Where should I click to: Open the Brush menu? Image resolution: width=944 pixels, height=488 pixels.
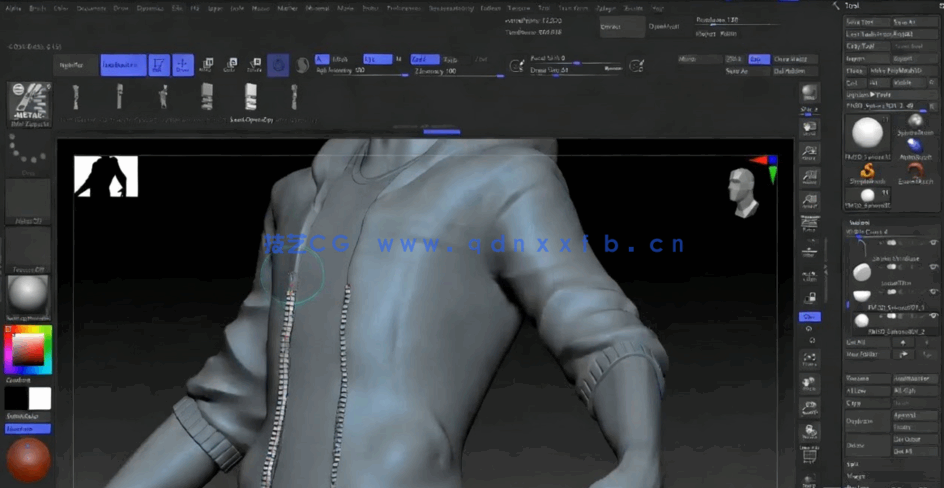(37, 8)
